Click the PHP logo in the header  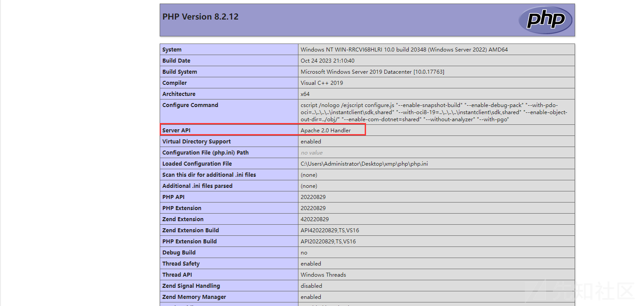pos(545,20)
